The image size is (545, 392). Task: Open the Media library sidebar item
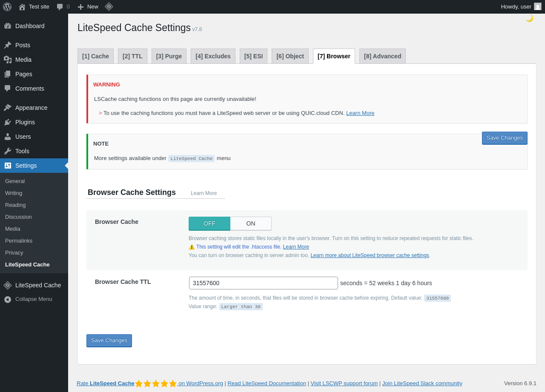pyautogui.click(x=23, y=60)
